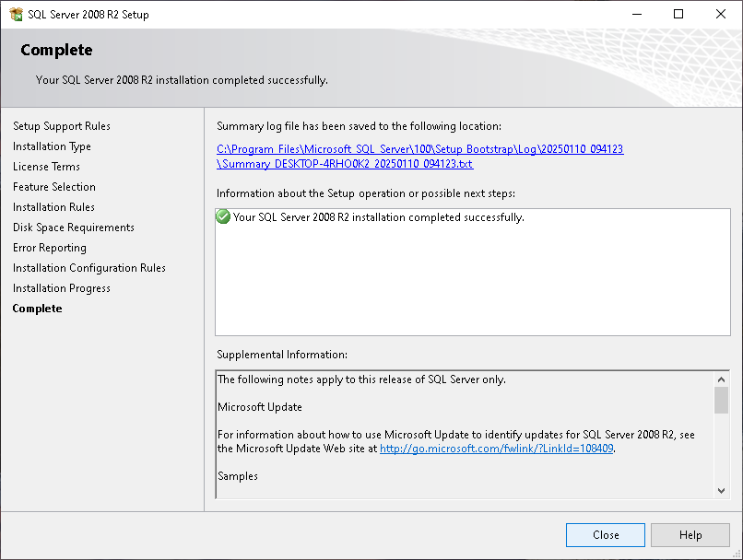Click the green success checkmark icon

pos(223,216)
